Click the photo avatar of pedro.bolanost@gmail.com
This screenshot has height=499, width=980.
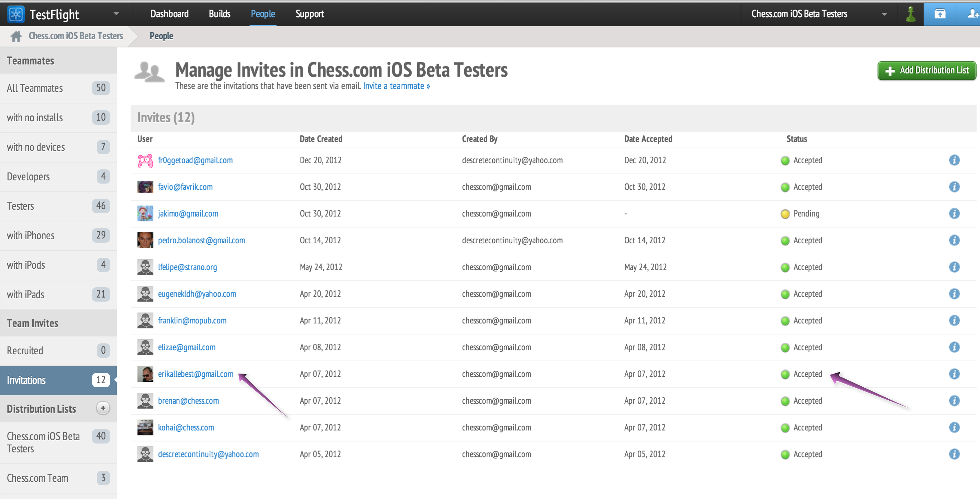pyautogui.click(x=145, y=241)
